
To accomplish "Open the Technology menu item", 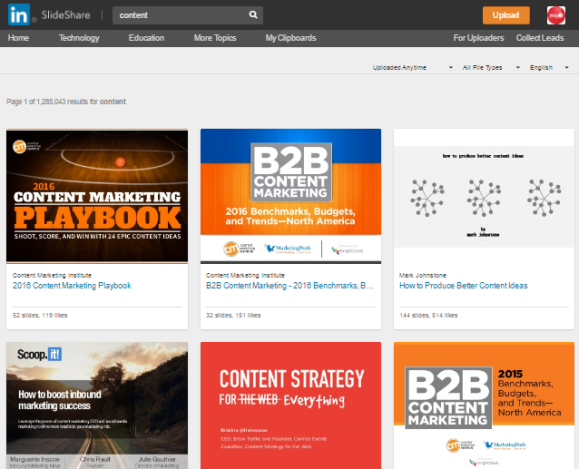I will click(79, 38).
